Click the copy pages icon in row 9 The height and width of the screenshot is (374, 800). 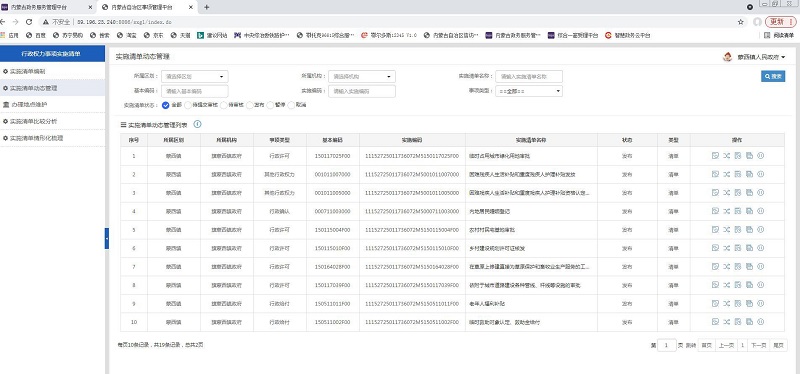749,304
